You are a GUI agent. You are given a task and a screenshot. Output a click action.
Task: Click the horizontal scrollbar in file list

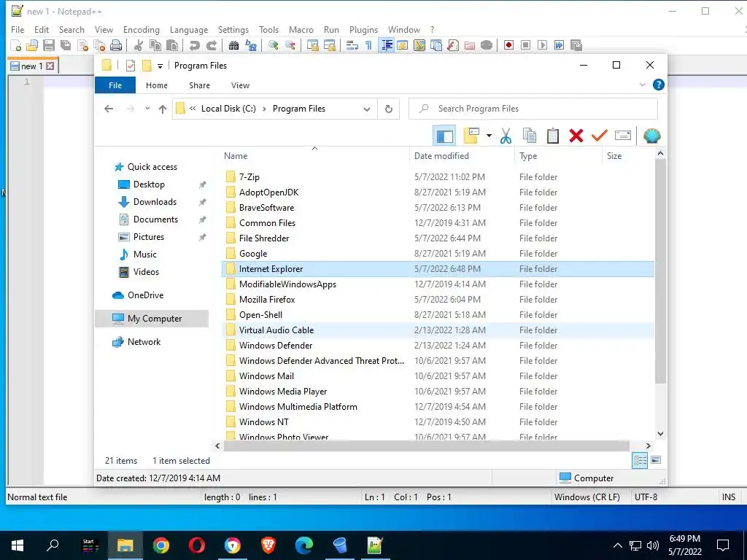click(427, 446)
